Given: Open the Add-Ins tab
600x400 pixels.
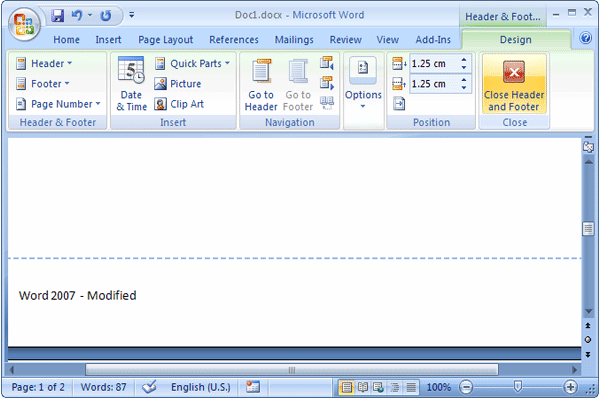Looking at the screenshot, I should pos(433,39).
